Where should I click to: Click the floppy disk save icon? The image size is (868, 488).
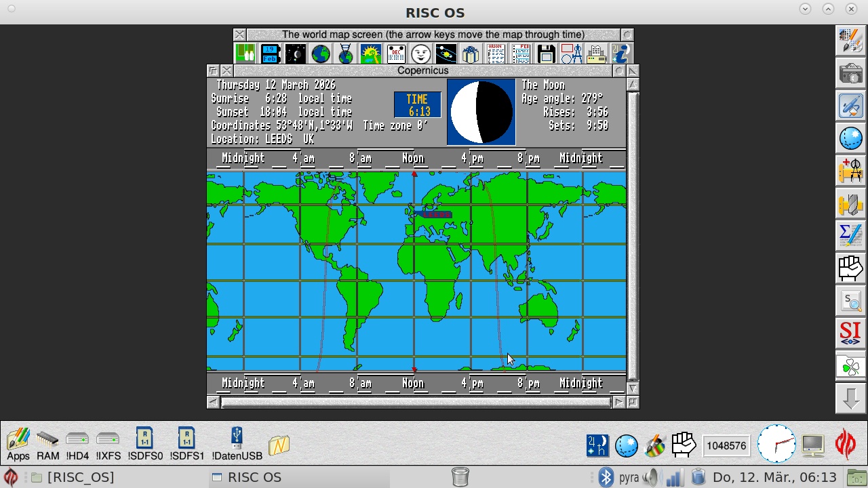546,54
